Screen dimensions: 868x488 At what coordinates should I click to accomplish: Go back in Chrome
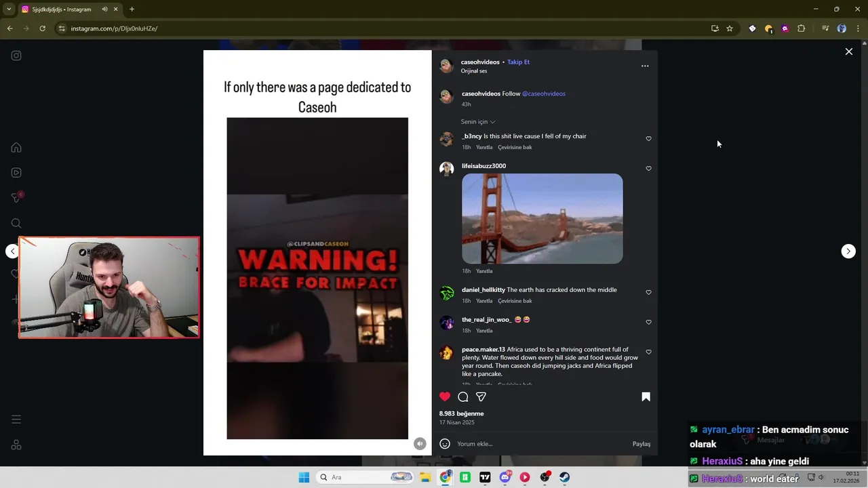[x=10, y=28]
